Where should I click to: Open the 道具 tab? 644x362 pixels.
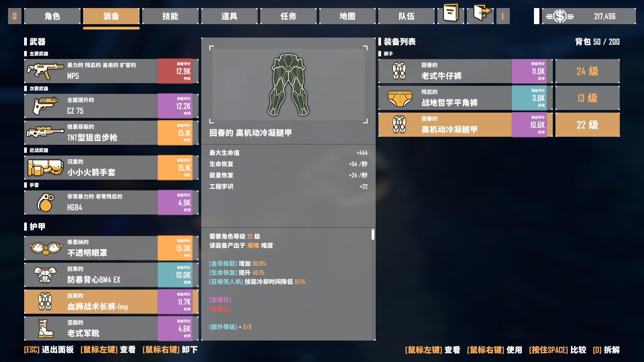coord(229,16)
